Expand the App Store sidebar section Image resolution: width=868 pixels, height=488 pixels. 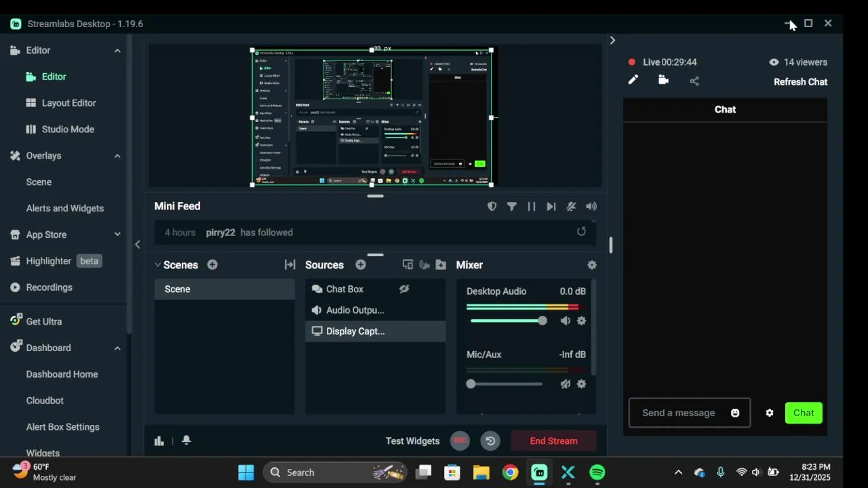click(117, 235)
